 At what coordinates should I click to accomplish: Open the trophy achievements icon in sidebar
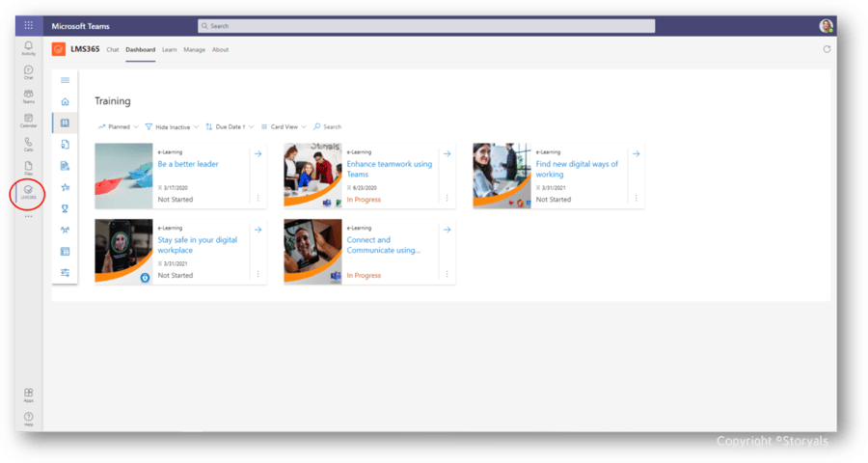[65, 208]
